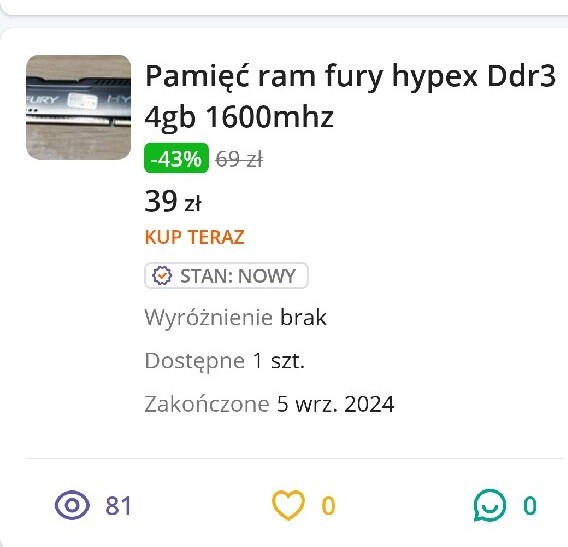Click the Wyróżnienie brak text
Image resolution: width=568 pixels, height=547 pixels.
pos(235,317)
